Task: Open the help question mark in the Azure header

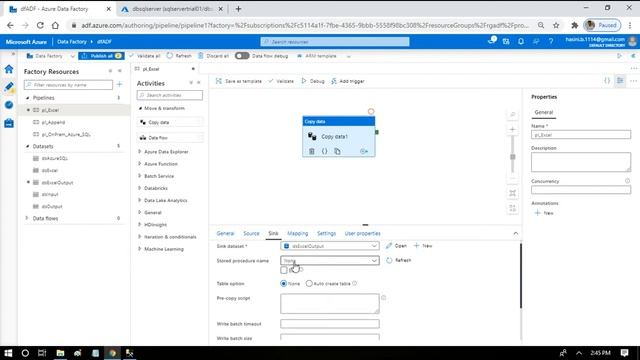Action: tap(551, 41)
